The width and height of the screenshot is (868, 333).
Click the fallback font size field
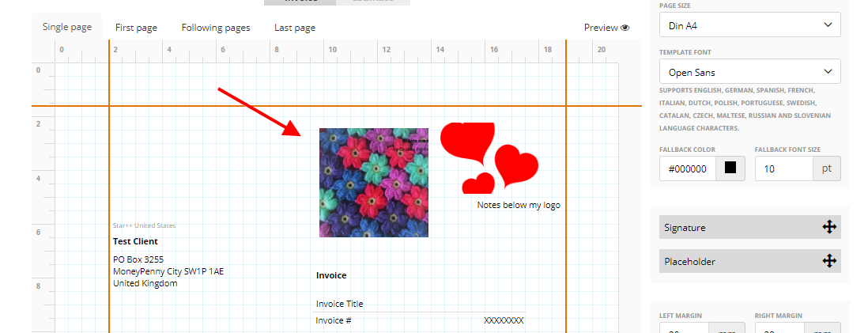coord(784,168)
